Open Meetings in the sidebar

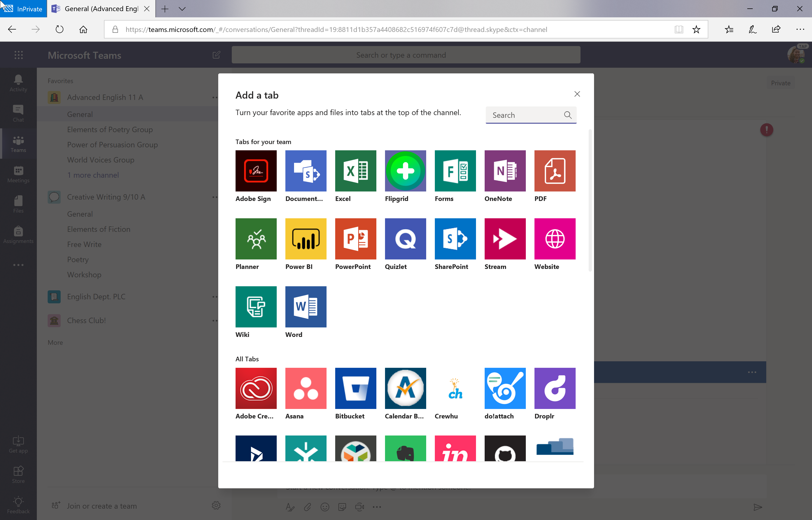[18, 174]
